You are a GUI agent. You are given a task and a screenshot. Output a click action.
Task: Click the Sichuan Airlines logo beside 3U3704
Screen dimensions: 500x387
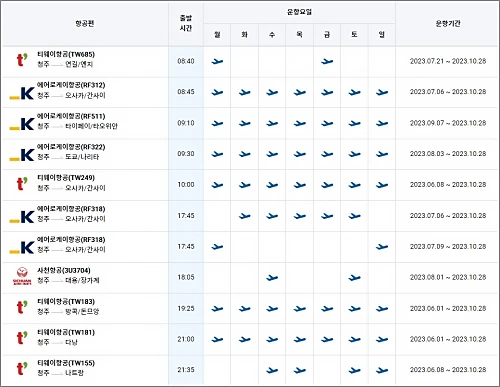22,276
